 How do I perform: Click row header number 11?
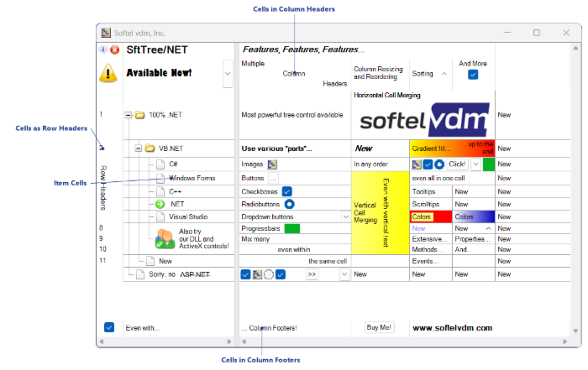pyautogui.click(x=102, y=260)
